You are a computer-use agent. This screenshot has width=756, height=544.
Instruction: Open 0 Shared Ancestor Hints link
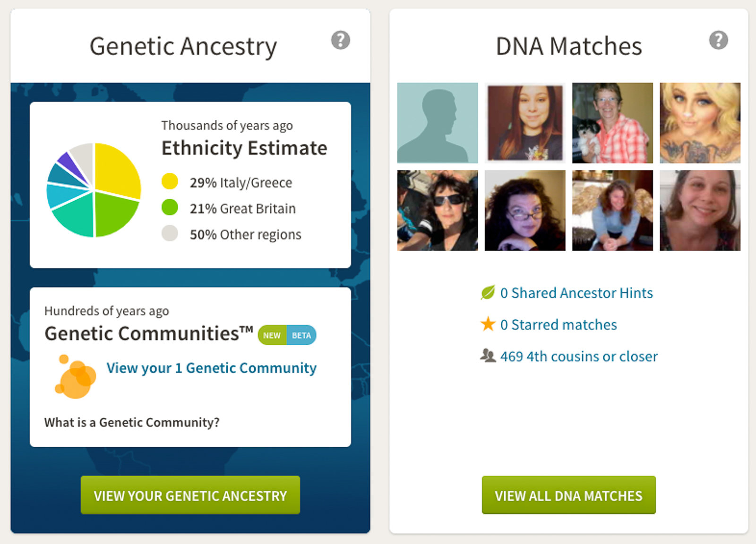click(576, 293)
